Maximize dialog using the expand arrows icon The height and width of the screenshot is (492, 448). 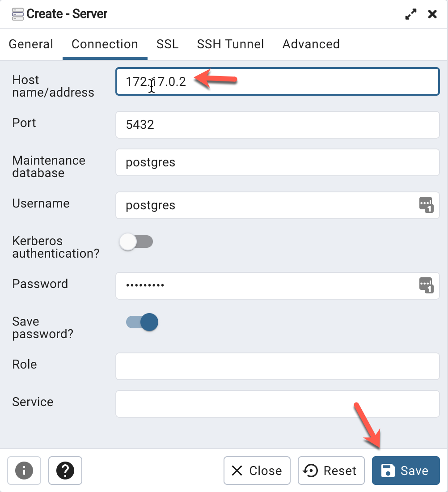(x=410, y=14)
